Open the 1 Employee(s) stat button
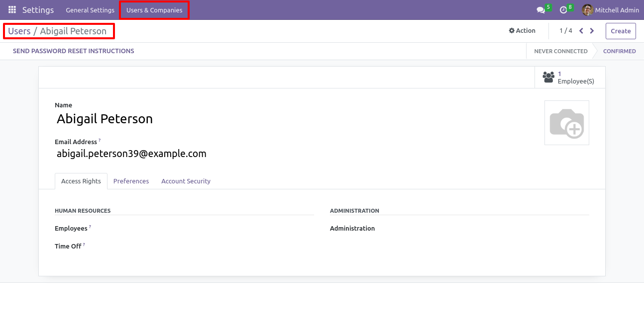 click(x=570, y=77)
